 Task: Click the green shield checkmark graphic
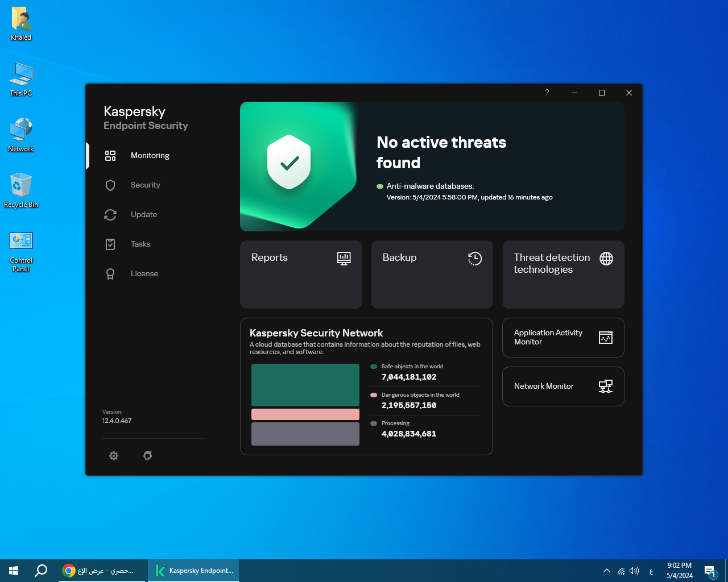pyautogui.click(x=289, y=162)
